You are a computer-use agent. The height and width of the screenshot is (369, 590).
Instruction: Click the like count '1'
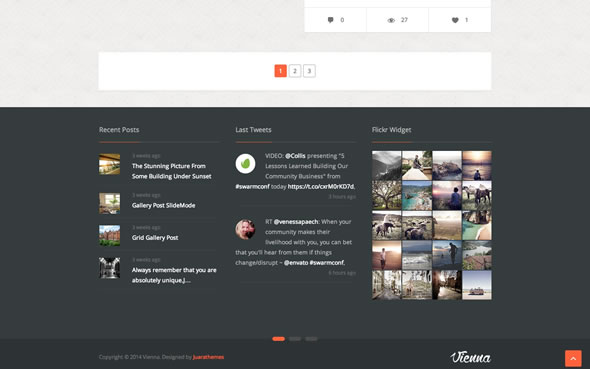pos(467,20)
